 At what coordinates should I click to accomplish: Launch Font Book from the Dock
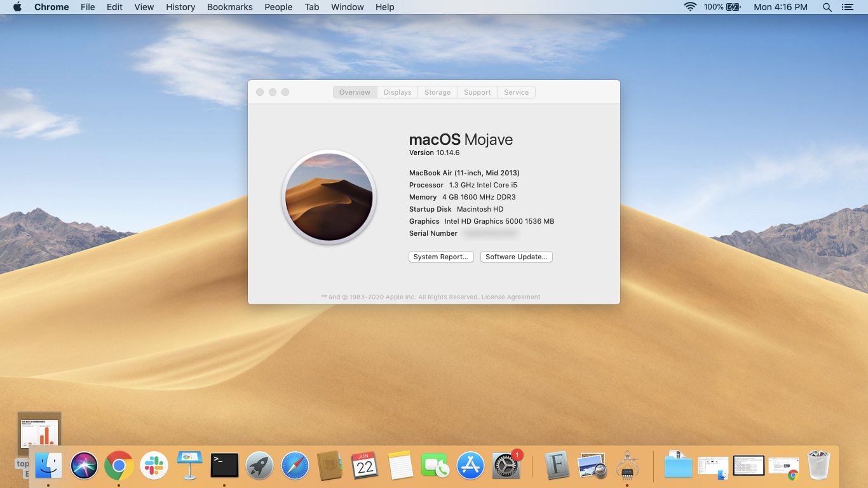click(x=557, y=466)
